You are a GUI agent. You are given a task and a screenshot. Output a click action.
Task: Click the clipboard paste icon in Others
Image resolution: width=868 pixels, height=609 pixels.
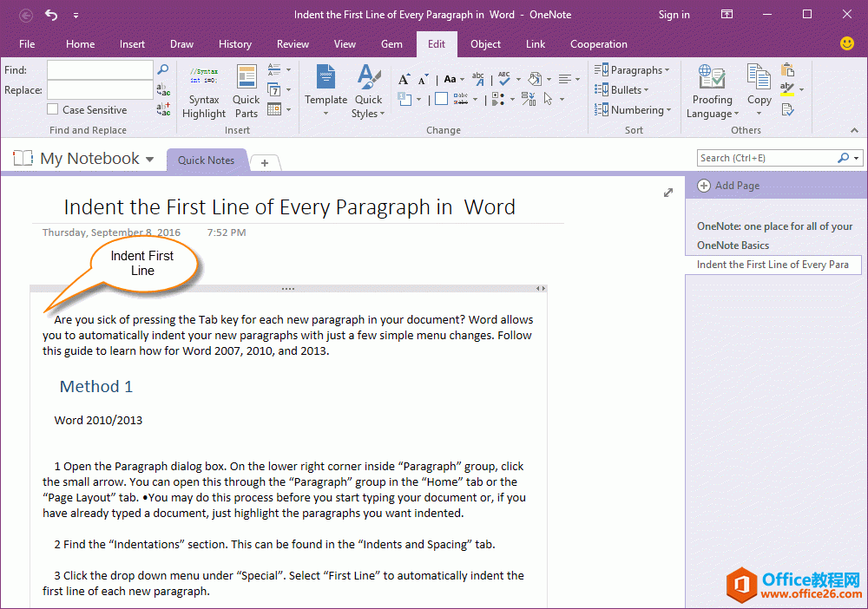pos(786,69)
